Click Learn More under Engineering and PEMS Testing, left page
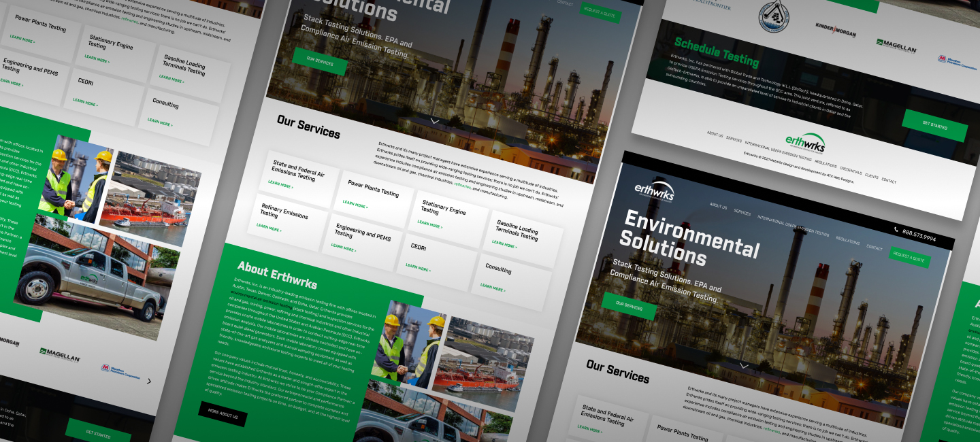 [11, 82]
